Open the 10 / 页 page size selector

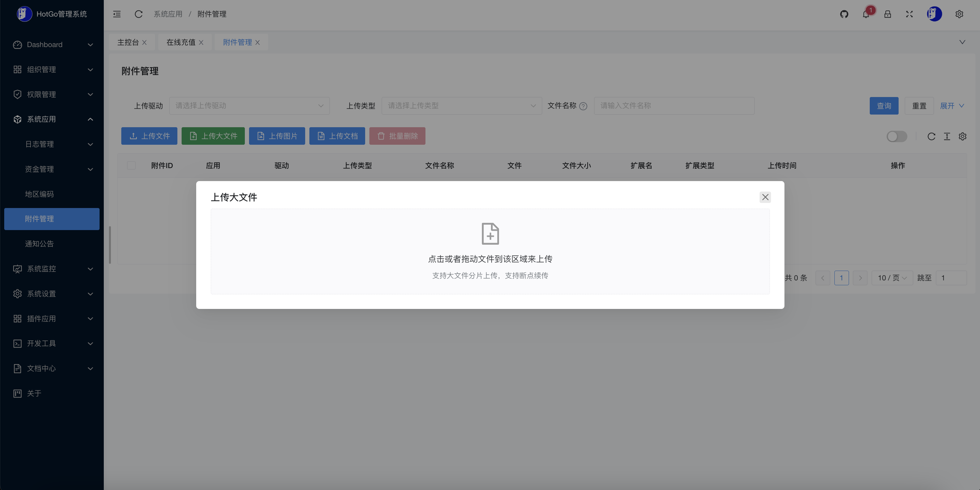892,278
